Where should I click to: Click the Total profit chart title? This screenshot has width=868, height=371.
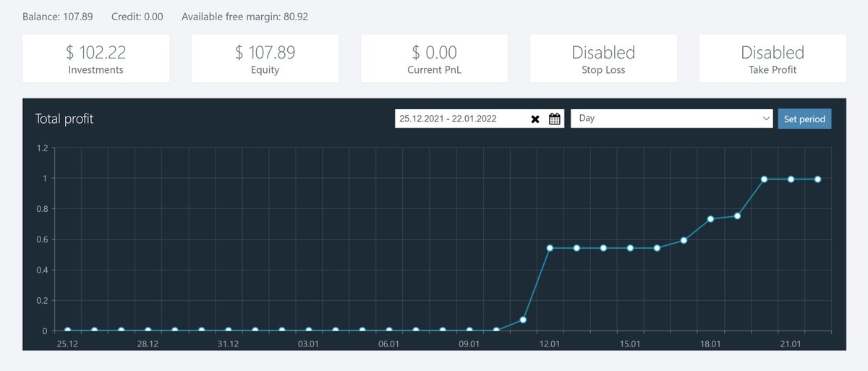tap(64, 119)
